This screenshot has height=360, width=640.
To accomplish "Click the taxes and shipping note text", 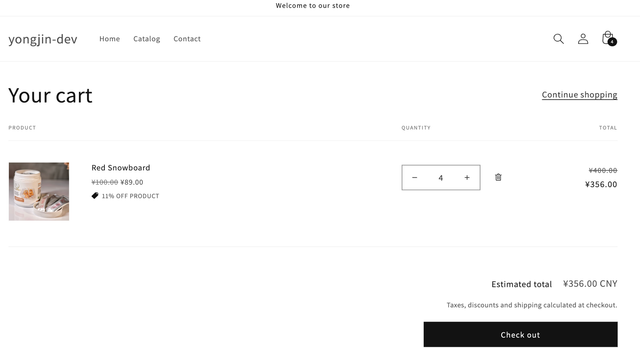I will point(532,305).
